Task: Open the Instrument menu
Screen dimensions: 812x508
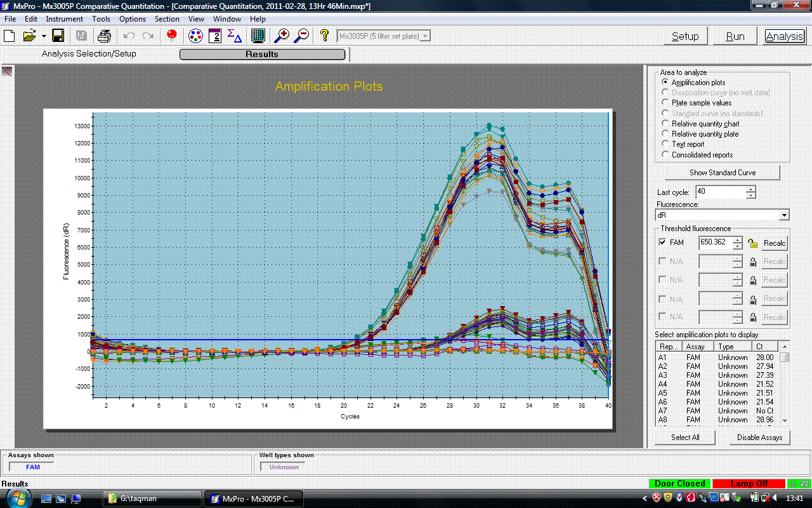Action: coord(64,19)
